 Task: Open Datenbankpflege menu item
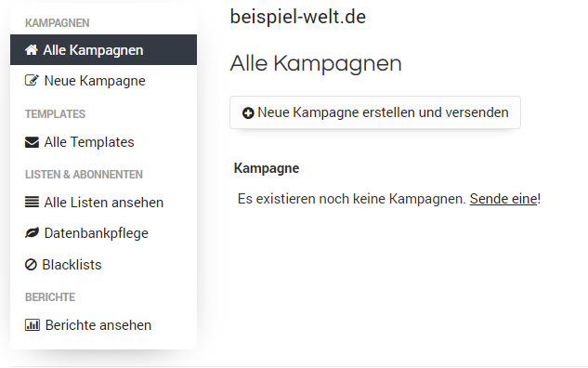click(103, 233)
